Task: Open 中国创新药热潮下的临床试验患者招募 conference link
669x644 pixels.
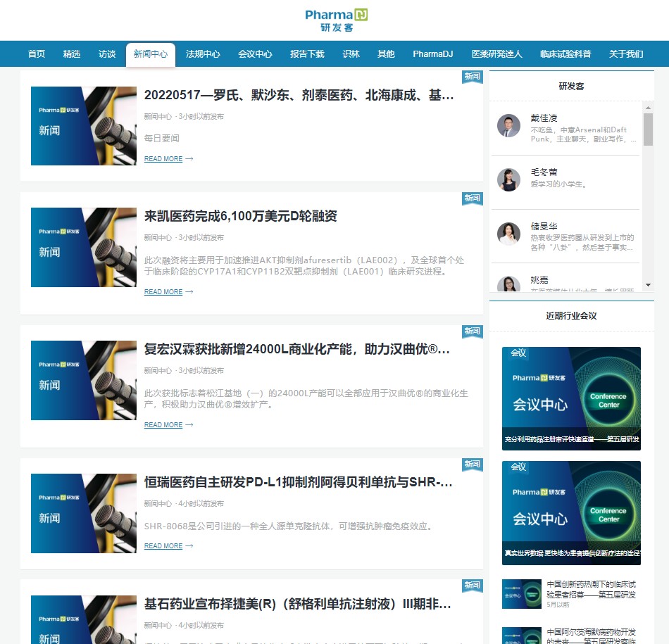Action: coord(592,589)
